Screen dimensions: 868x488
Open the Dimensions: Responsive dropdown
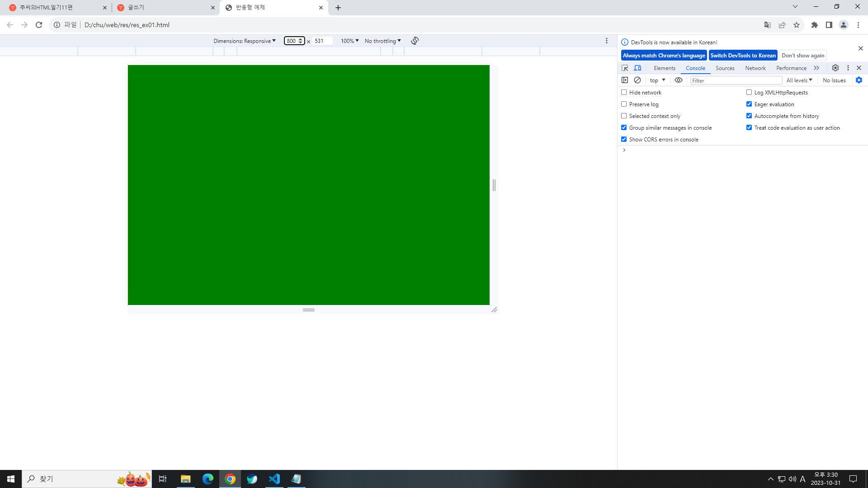(x=245, y=41)
